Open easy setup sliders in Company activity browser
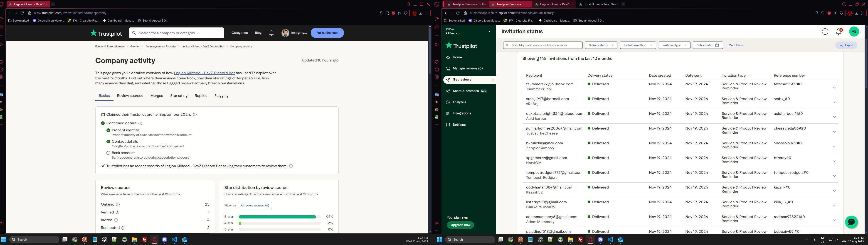This screenshot has height=245, width=868. tap(427, 13)
